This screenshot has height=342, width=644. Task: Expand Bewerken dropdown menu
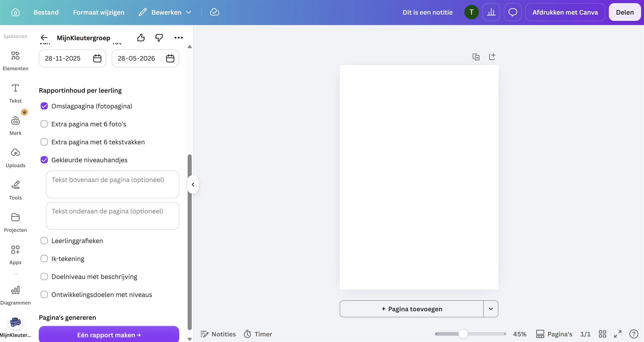point(165,12)
